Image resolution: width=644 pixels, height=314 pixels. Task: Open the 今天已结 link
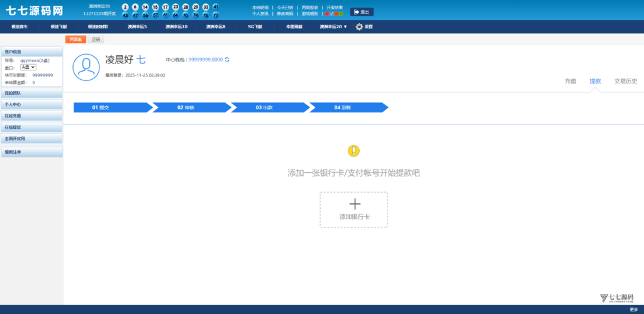(285, 8)
